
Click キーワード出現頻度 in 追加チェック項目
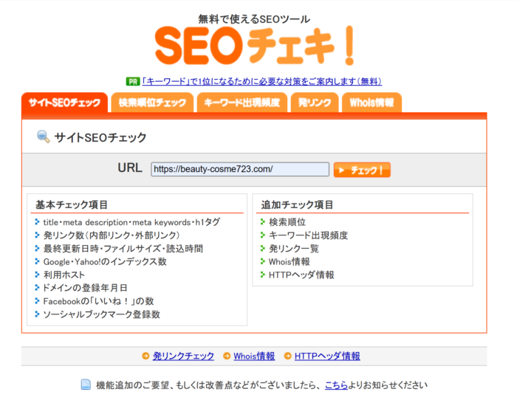[x=308, y=235]
